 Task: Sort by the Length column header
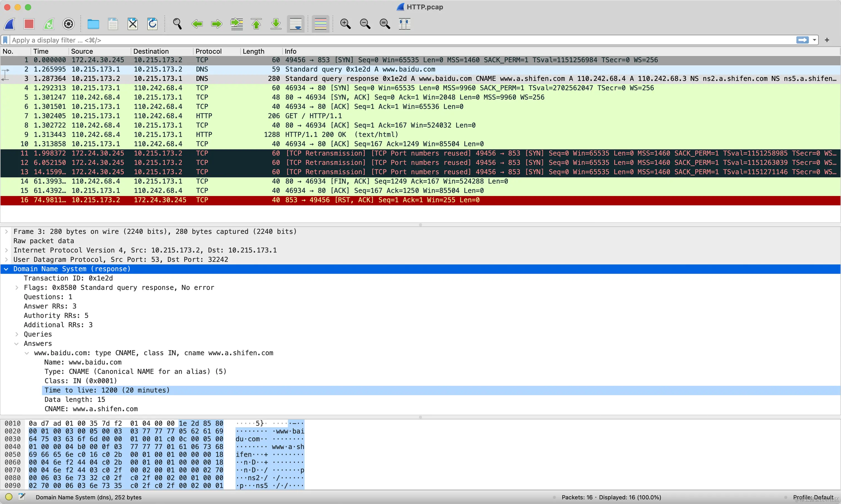pos(253,51)
